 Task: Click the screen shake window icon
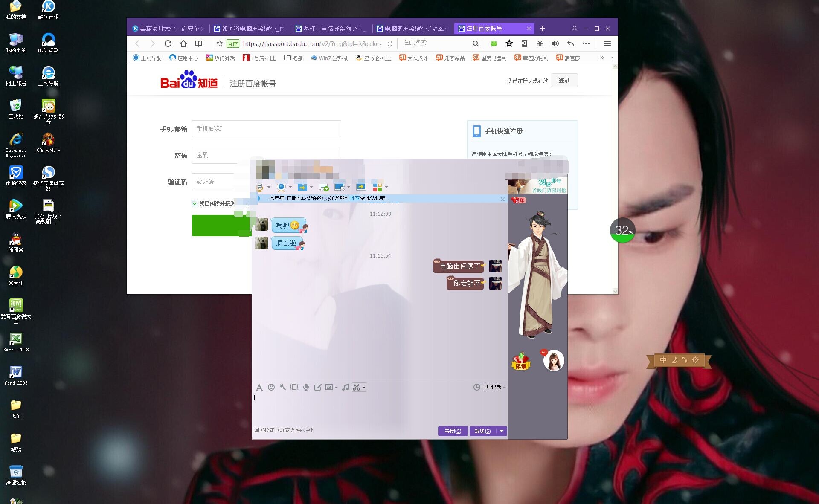pos(294,387)
